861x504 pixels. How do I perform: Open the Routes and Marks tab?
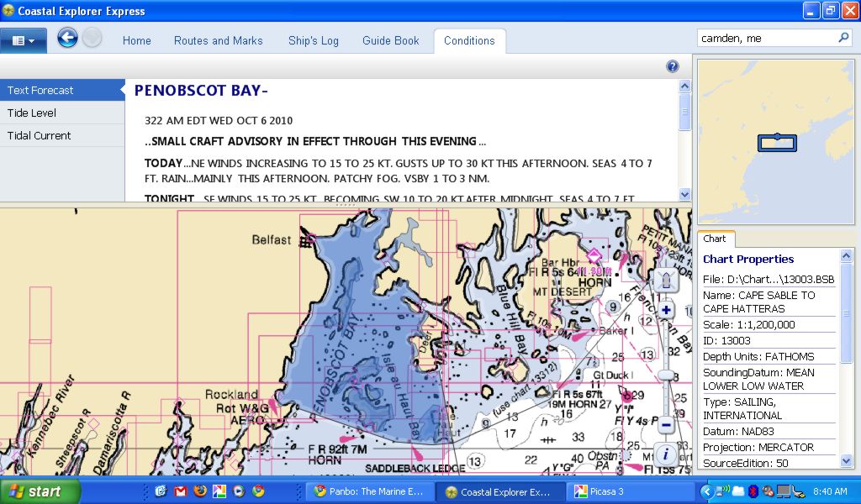[218, 40]
